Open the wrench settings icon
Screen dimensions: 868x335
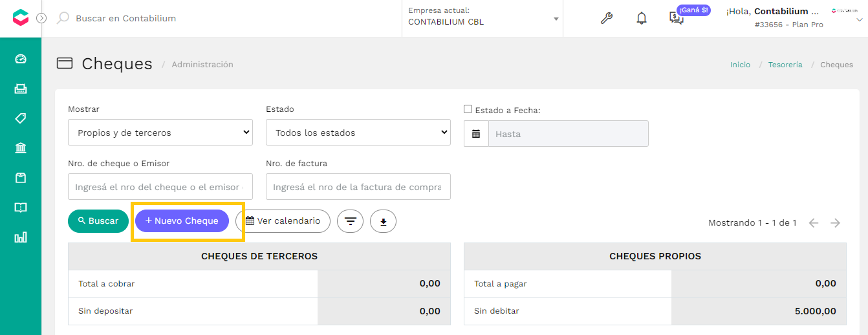[607, 18]
